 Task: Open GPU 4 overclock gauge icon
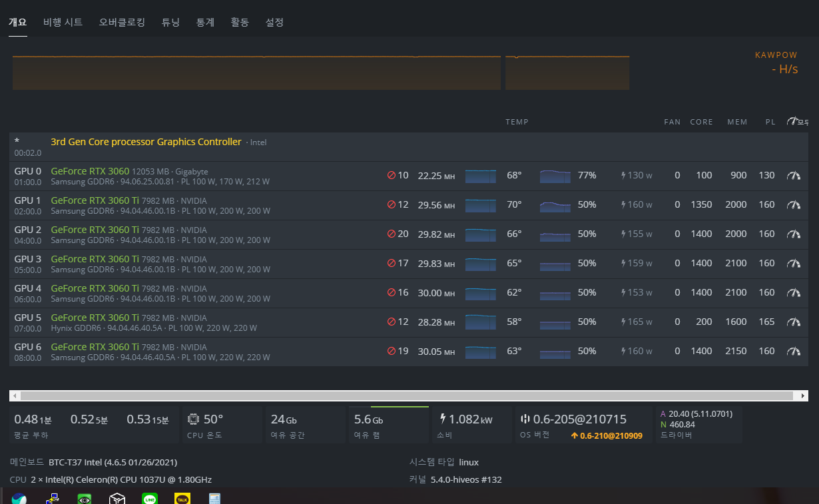coord(793,293)
